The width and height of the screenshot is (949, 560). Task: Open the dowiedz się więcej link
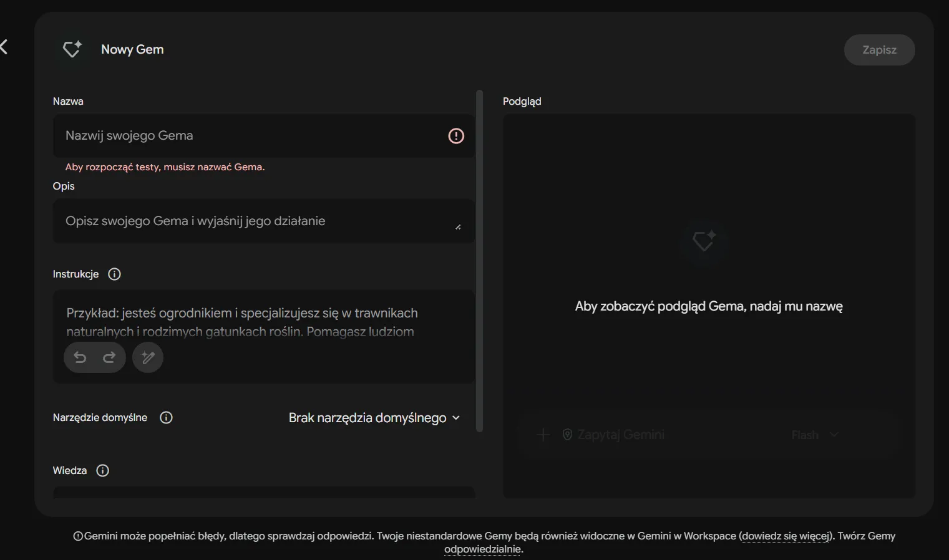(786, 536)
